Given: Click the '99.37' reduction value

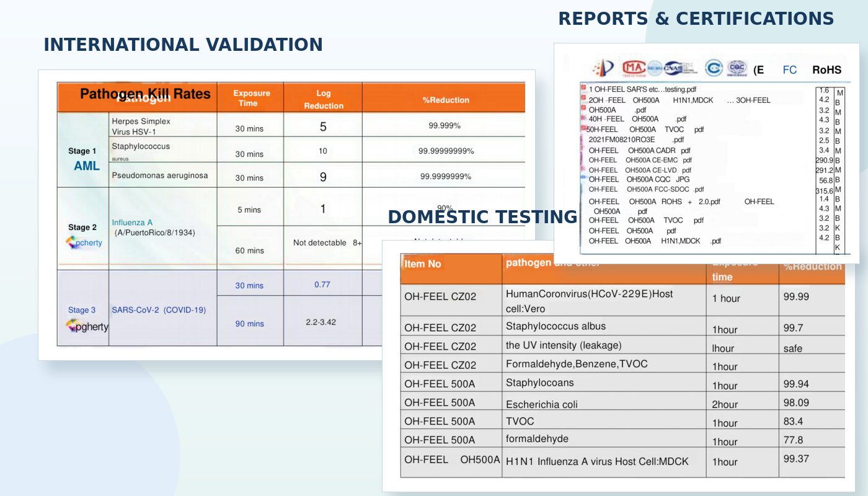Looking at the screenshot, I should point(796,458).
